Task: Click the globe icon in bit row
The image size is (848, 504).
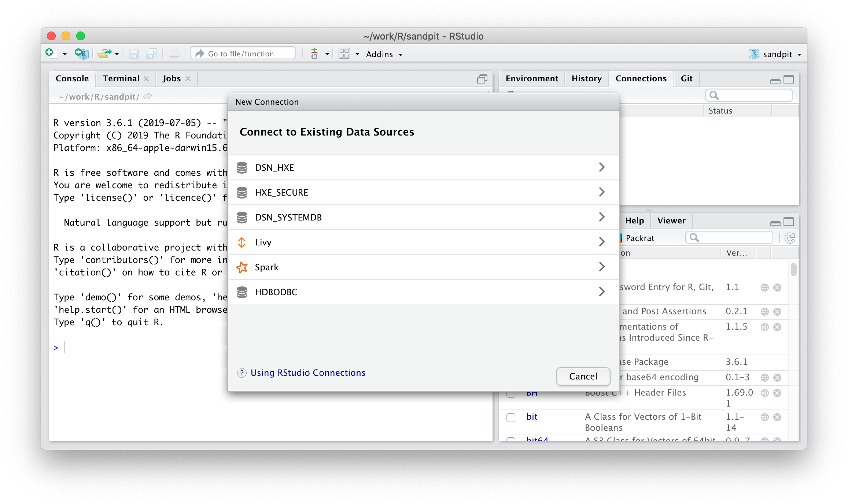Action: coord(764,417)
